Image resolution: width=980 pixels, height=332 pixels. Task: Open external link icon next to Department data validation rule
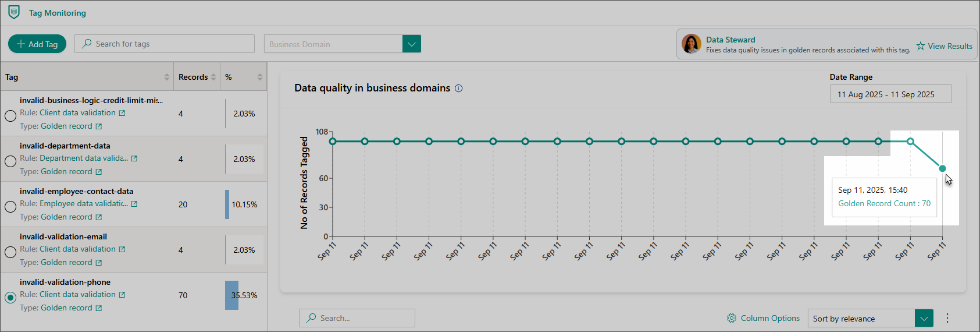134,158
